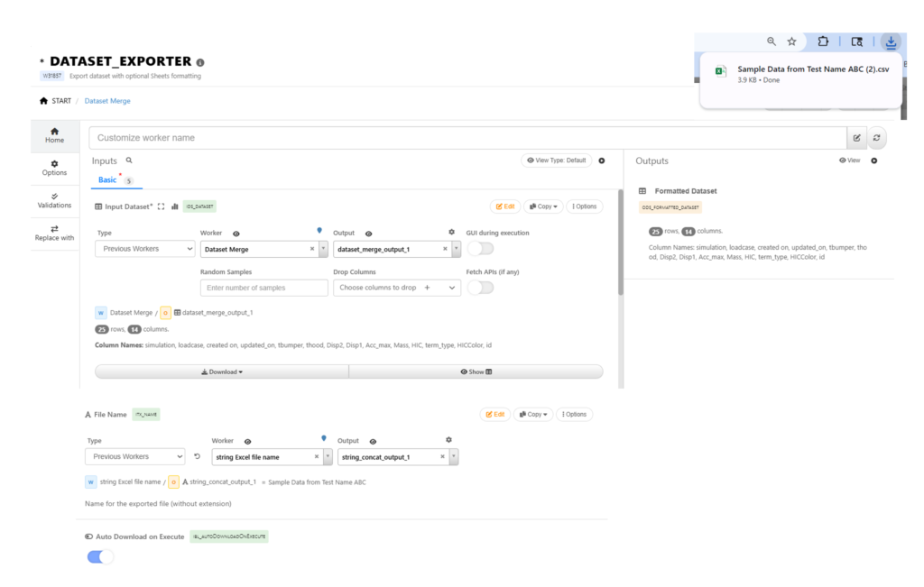
Task: Enable the Fetch APIs toggle
Action: click(479, 288)
